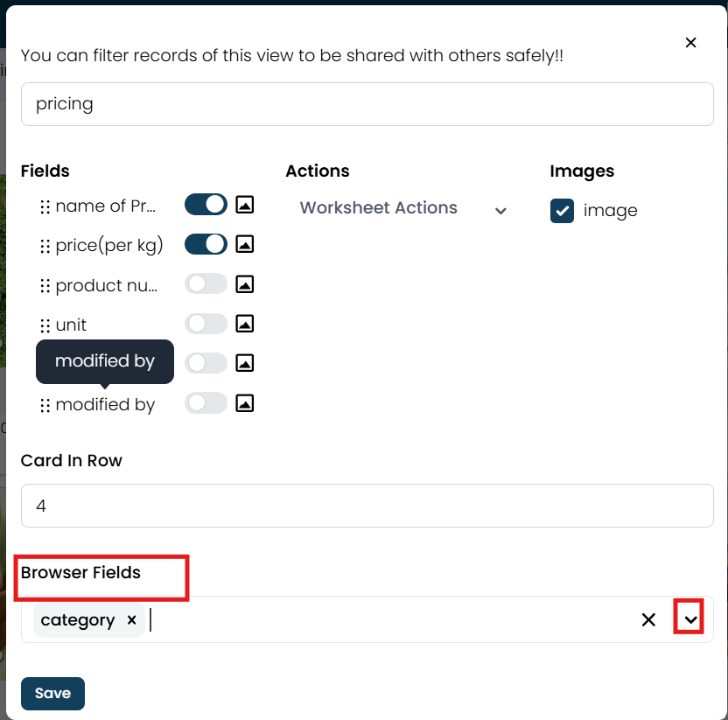The image size is (728, 720).
Task: Open the Browser Fields dropdown chevron
Action: 690,619
